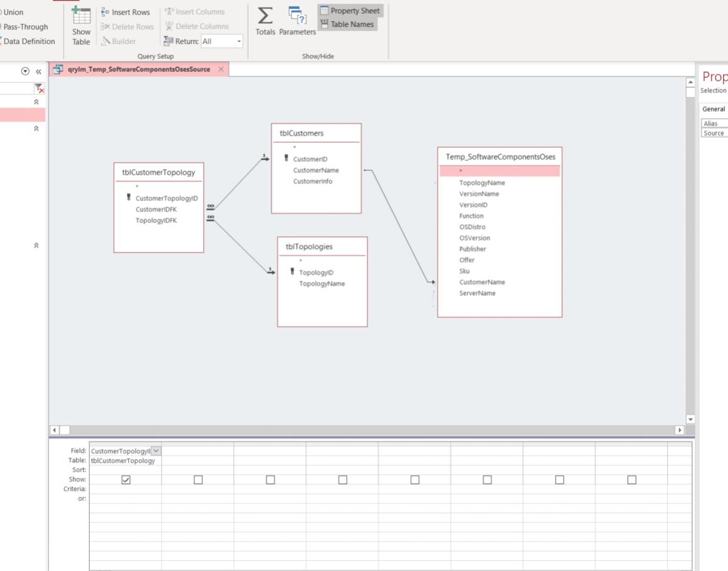
Task: Check the Show box in fifth grid column
Action: tap(415, 479)
